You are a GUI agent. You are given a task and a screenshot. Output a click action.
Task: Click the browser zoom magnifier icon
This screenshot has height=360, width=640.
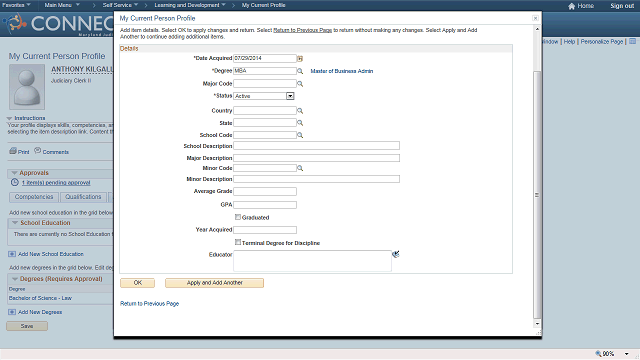[598, 353]
